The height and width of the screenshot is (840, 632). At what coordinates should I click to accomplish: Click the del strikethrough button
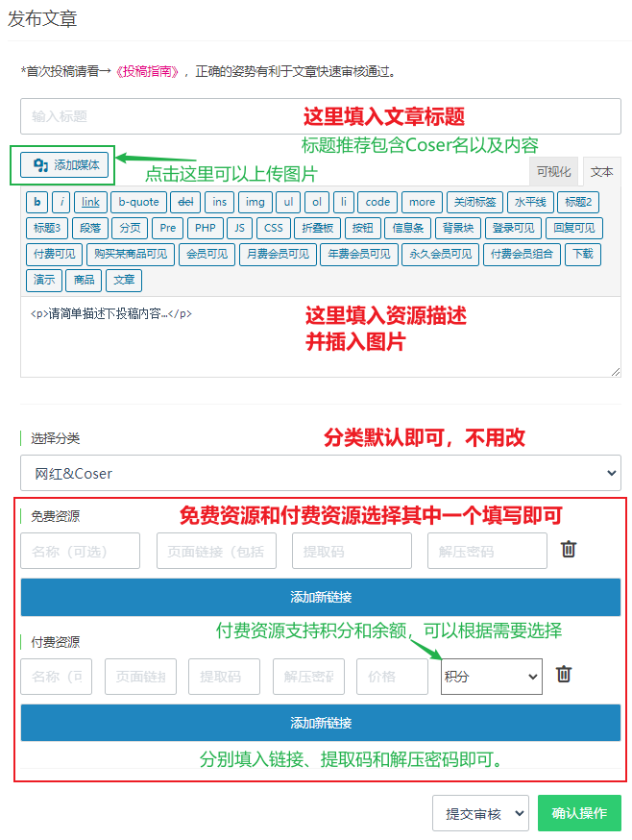[185, 202]
